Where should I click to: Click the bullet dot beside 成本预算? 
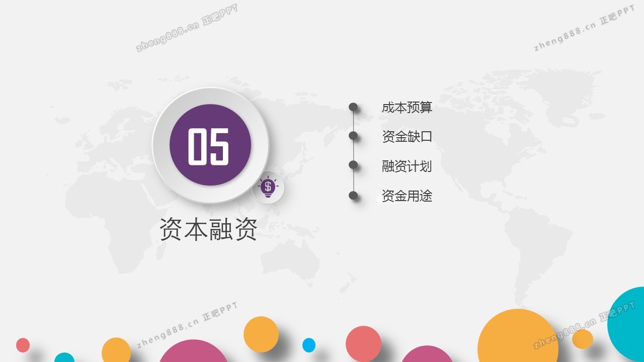pyautogui.click(x=353, y=107)
